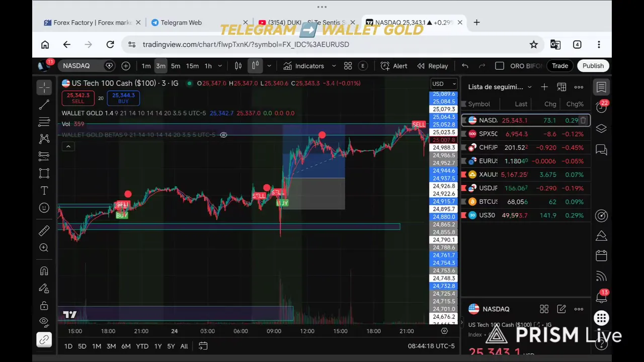Select the ruler measure tool
Viewport: 644px width, 362px height.
[44, 230]
